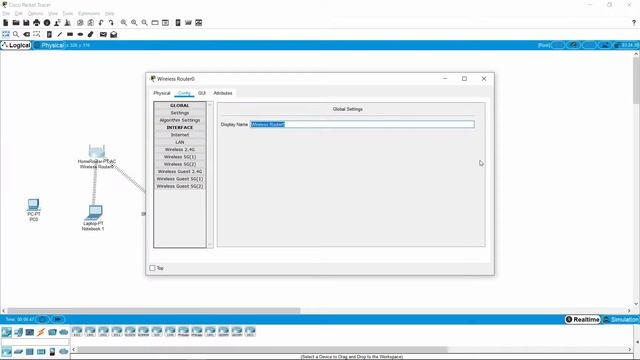Open the Options menu
This screenshot has height=360, width=640.
tap(35, 13)
